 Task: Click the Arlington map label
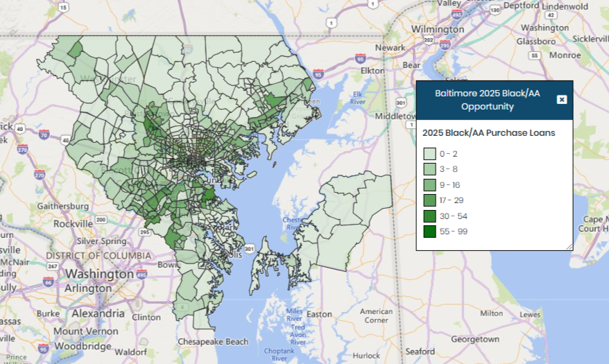88,288
